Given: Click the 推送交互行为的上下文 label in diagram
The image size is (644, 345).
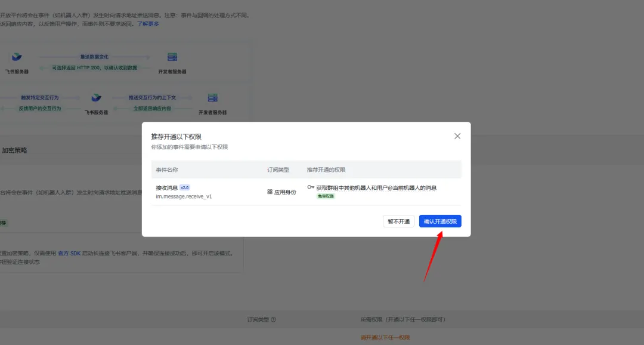Looking at the screenshot, I should pyautogui.click(x=153, y=98).
